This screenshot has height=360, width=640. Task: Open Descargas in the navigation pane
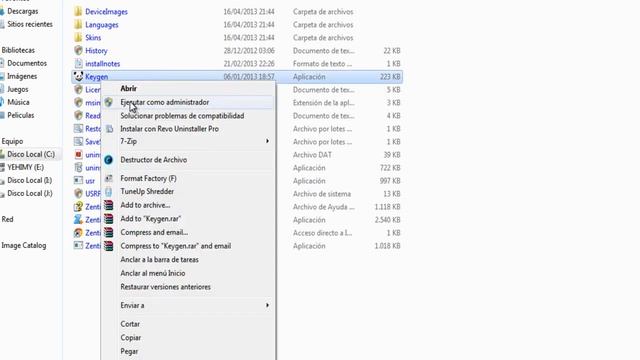(22, 11)
